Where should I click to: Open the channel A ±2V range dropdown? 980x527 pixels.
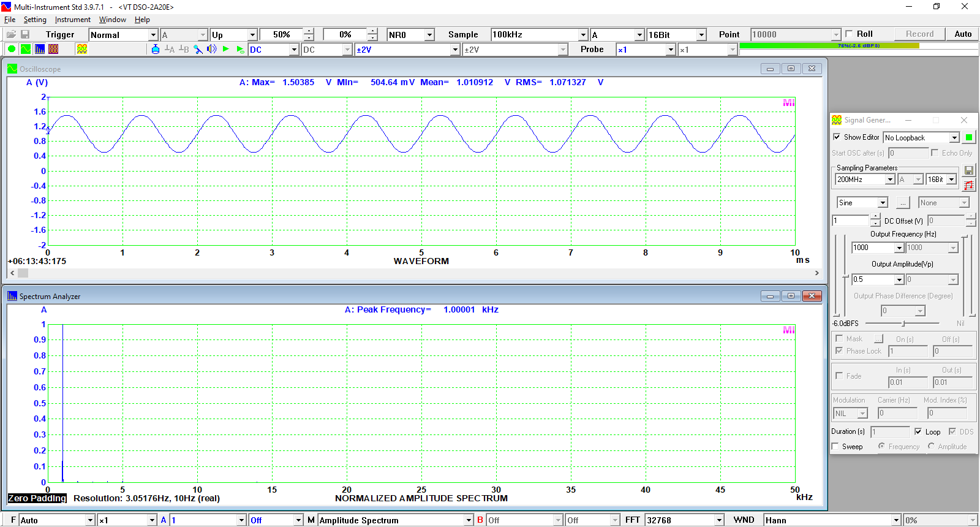(x=407, y=50)
